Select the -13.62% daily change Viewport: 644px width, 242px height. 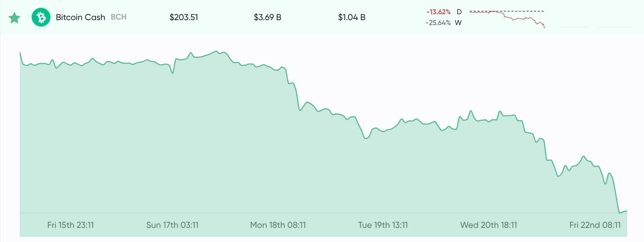point(438,12)
